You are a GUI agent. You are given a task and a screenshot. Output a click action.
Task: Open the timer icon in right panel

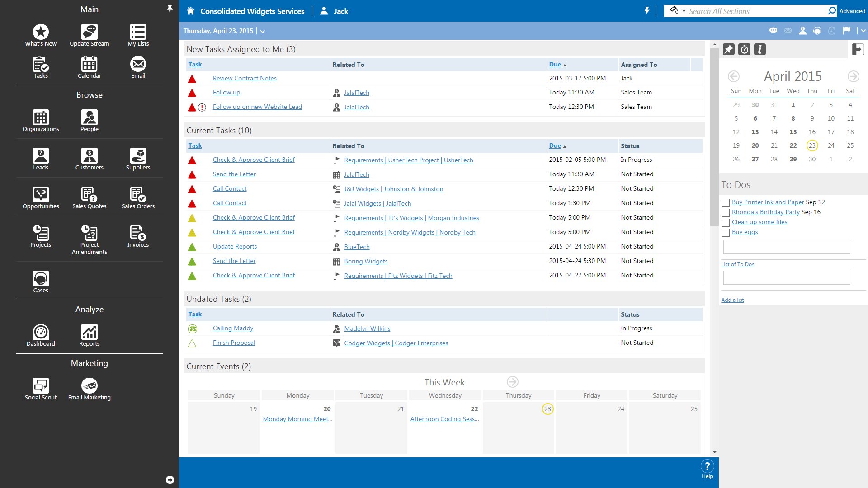pyautogui.click(x=744, y=49)
